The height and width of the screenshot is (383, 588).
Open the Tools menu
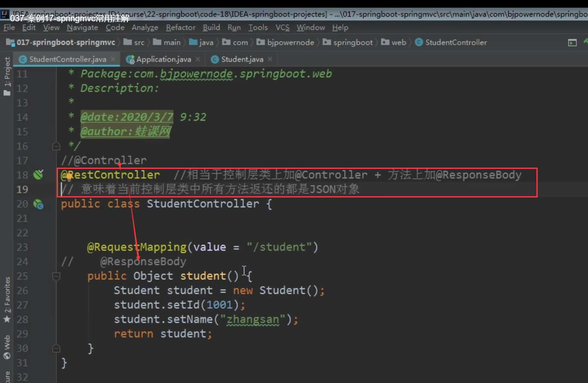click(258, 27)
